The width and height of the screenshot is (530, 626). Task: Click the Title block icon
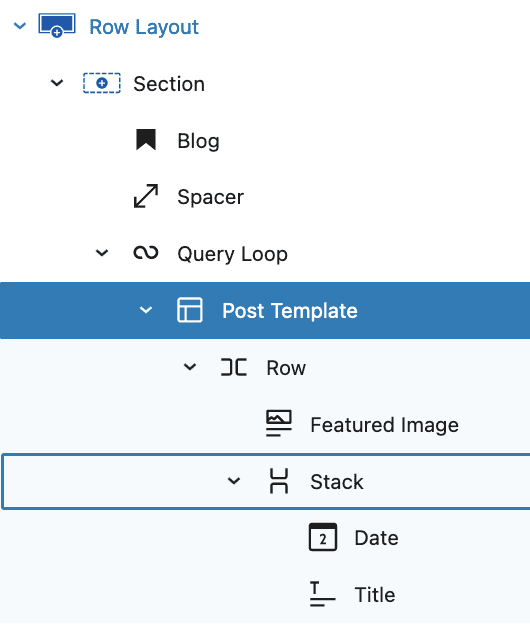tap(322, 594)
